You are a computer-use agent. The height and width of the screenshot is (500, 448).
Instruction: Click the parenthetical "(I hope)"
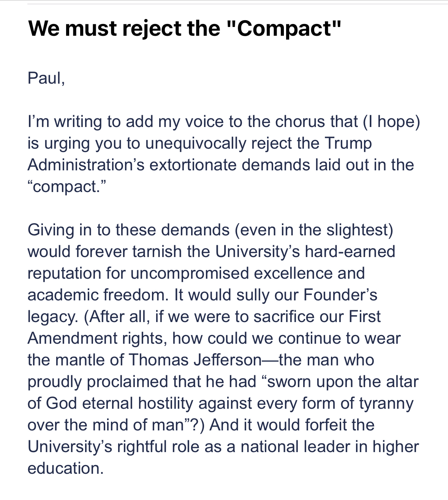[391, 122]
